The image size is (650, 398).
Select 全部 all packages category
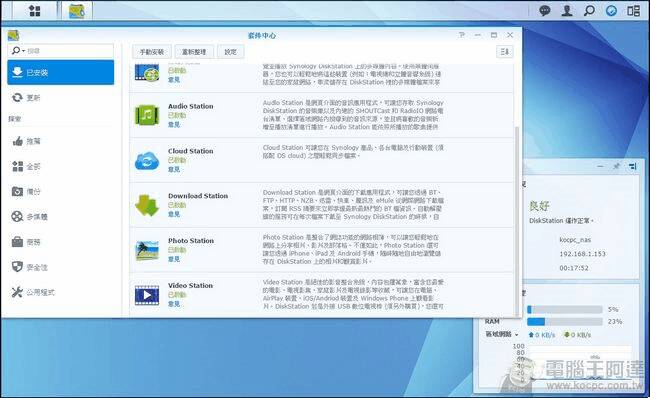coord(61,166)
